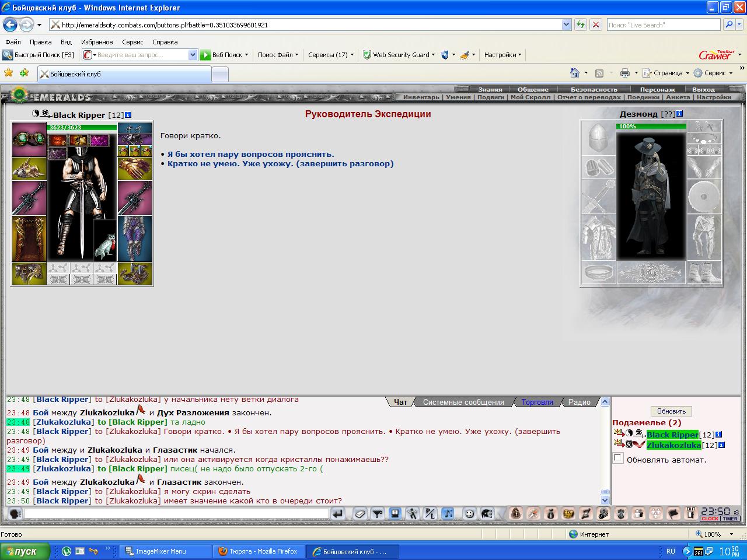This screenshot has height=560, width=747.
Task: Click into the chat message input field
Action: [x=176, y=514]
